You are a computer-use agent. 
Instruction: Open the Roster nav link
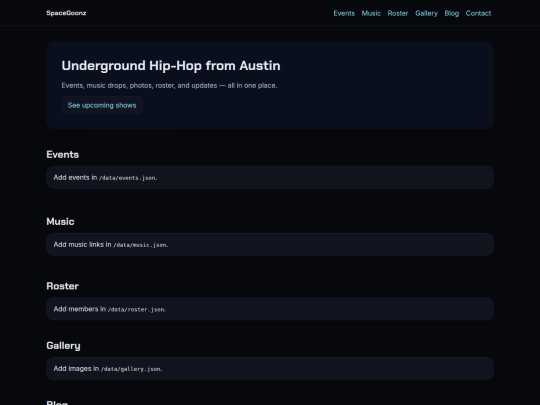pos(398,13)
